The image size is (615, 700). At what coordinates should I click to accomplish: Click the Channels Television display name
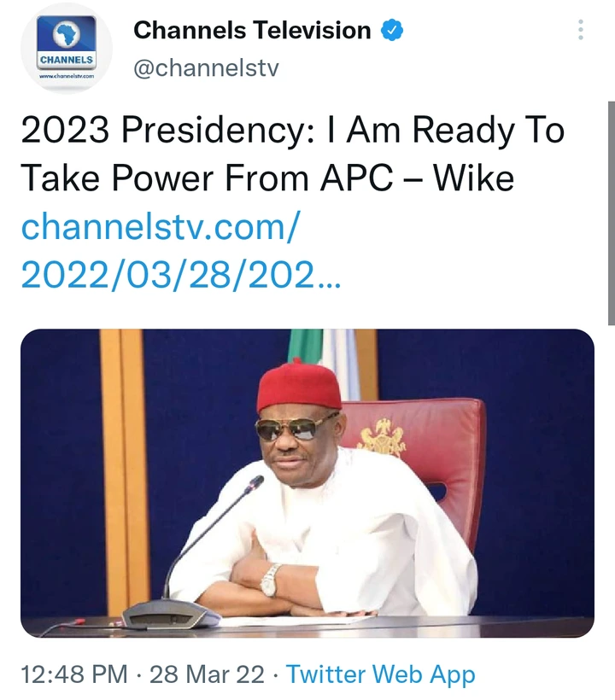(x=252, y=31)
